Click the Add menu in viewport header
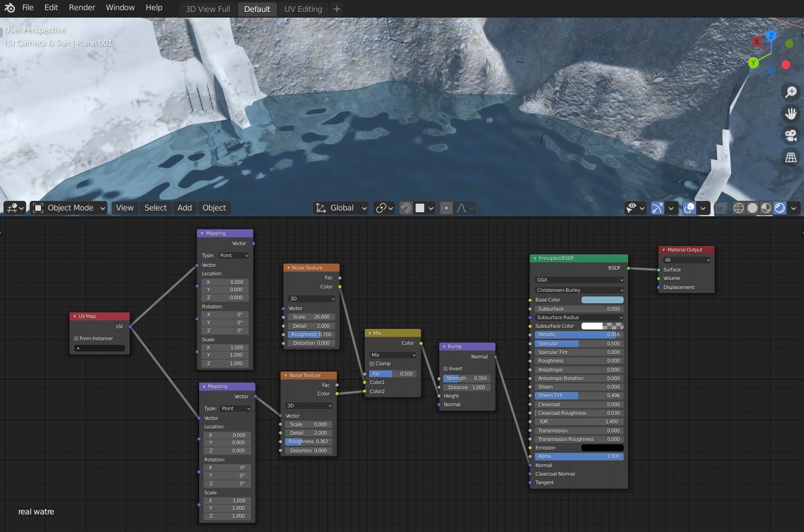This screenshot has width=804, height=532. click(x=184, y=208)
